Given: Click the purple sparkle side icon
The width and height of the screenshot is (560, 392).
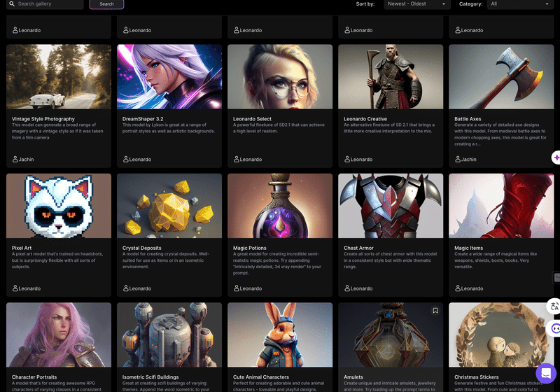Looking at the screenshot, I should click(556, 157).
